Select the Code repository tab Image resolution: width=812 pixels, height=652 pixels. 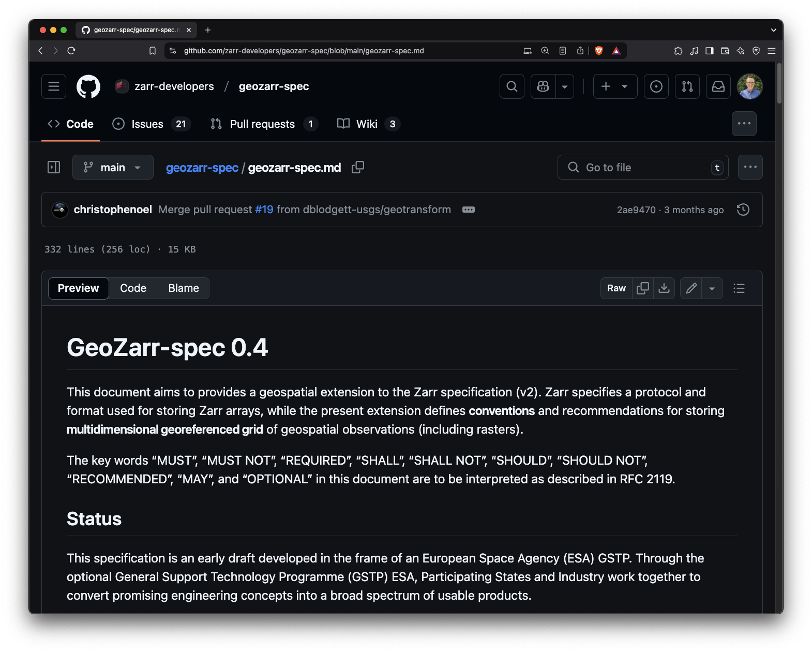coord(71,124)
